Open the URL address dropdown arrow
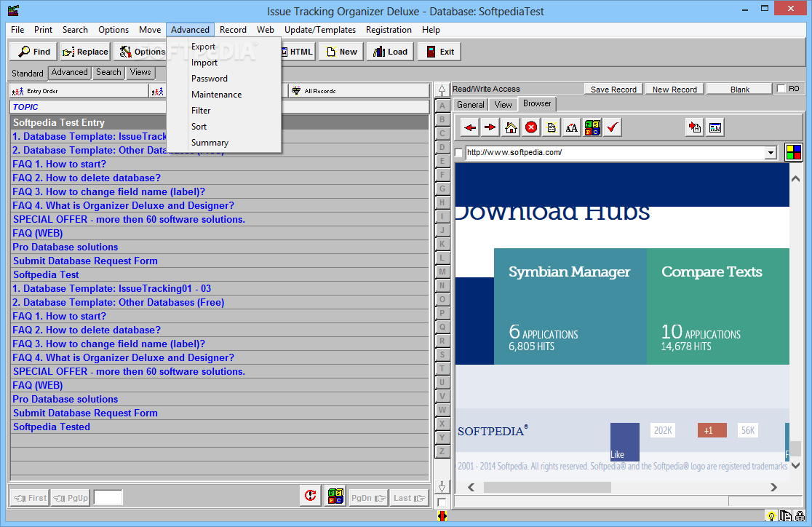The width and height of the screenshot is (812, 527). coord(771,152)
